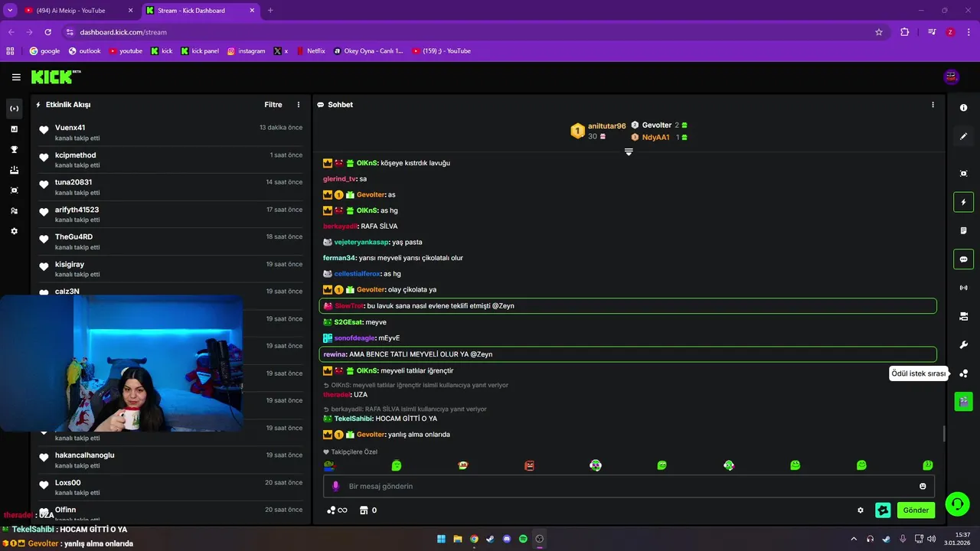Click the document notes icon in the right sidebar

[x=963, y=230]
